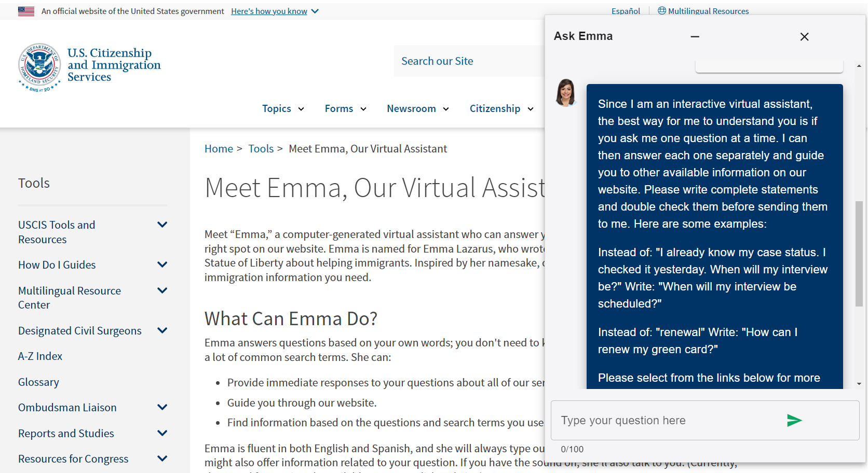Open USCIS Tools and Resources link

pyautogui.click(x=57, y=232)
